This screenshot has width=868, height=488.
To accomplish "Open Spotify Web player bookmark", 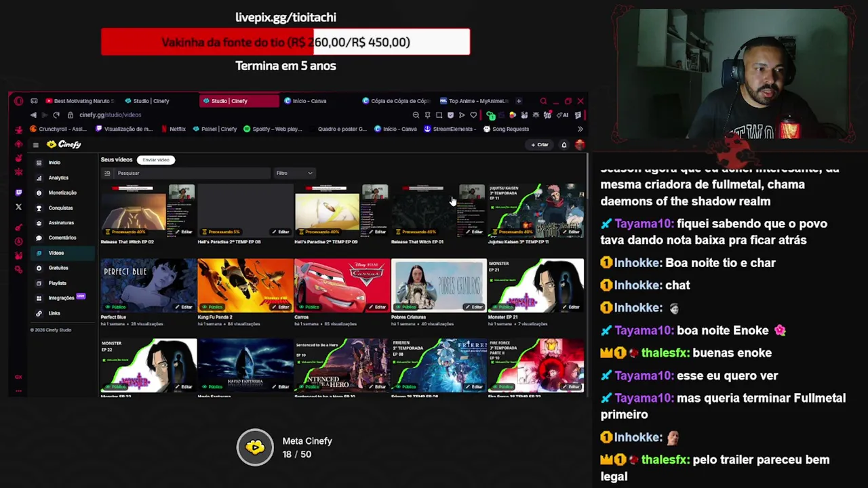I will coord(273,129).
